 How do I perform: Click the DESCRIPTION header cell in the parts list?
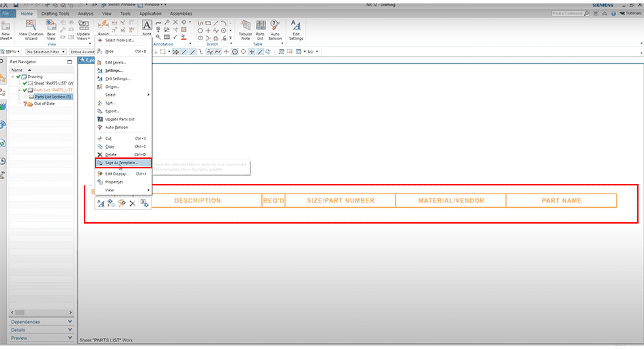coord(198,201)
